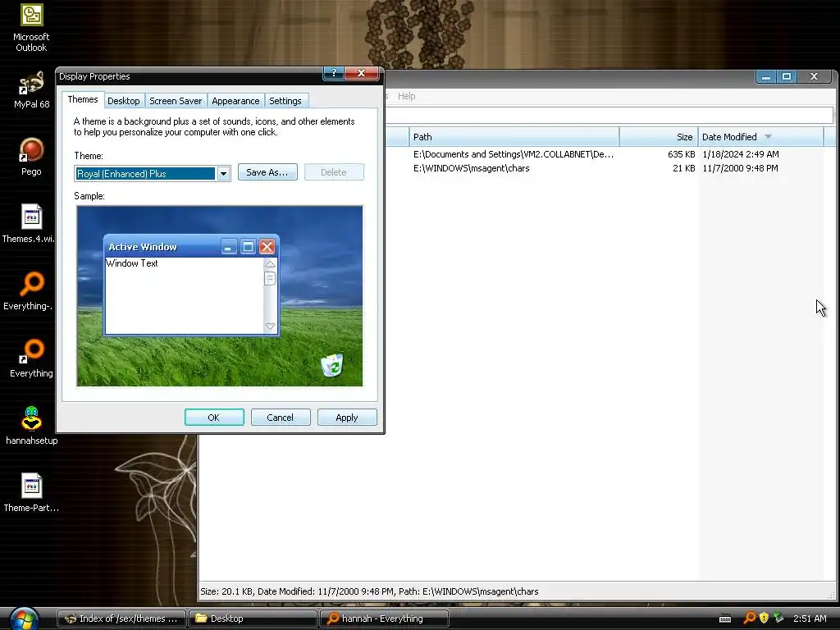
Task: Sort results by Size column header
Action: (659, 137)
